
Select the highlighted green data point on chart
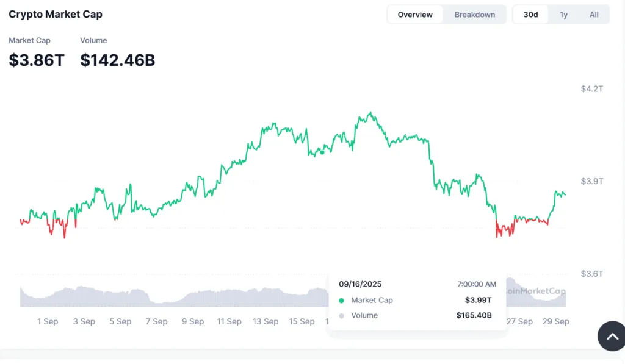(322, 152)
